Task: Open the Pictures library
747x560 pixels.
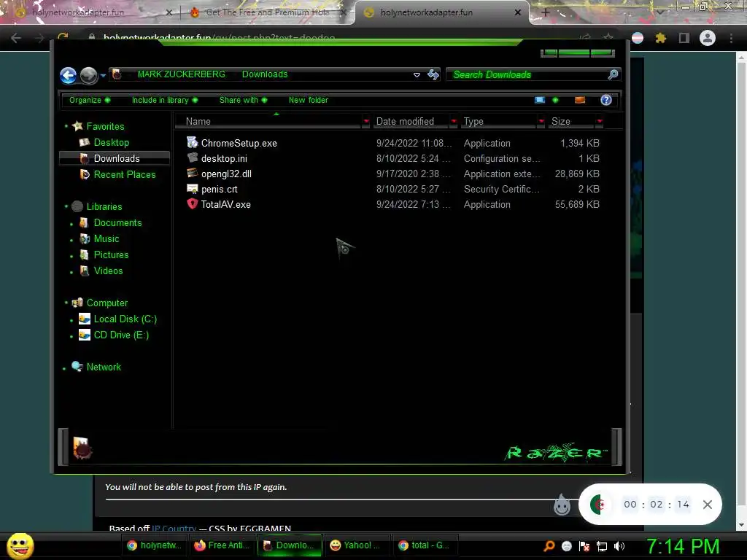Action: click(111, 254)
